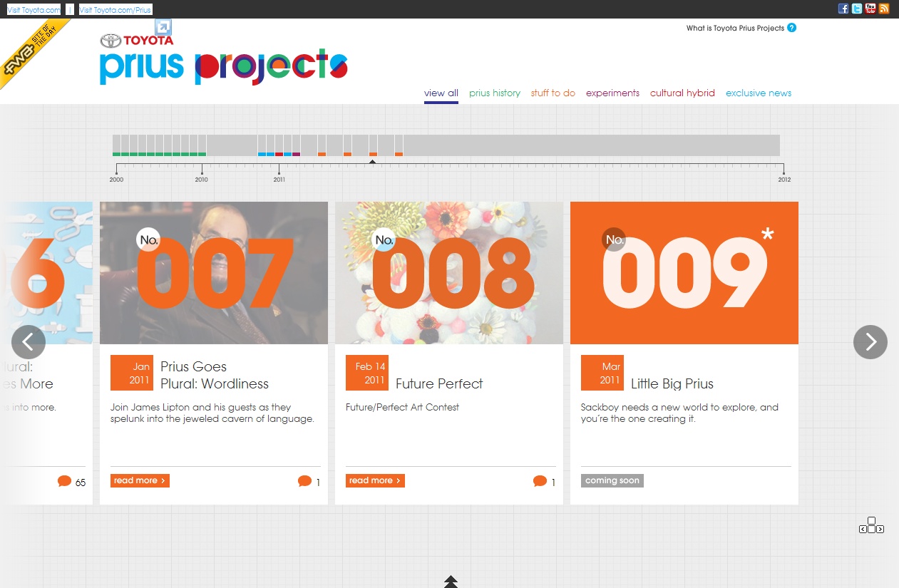This screenshot has height=588, width=899.
Task: Click the No. badge on card 008
Action: pyautogui.click(x=384, y=239)
